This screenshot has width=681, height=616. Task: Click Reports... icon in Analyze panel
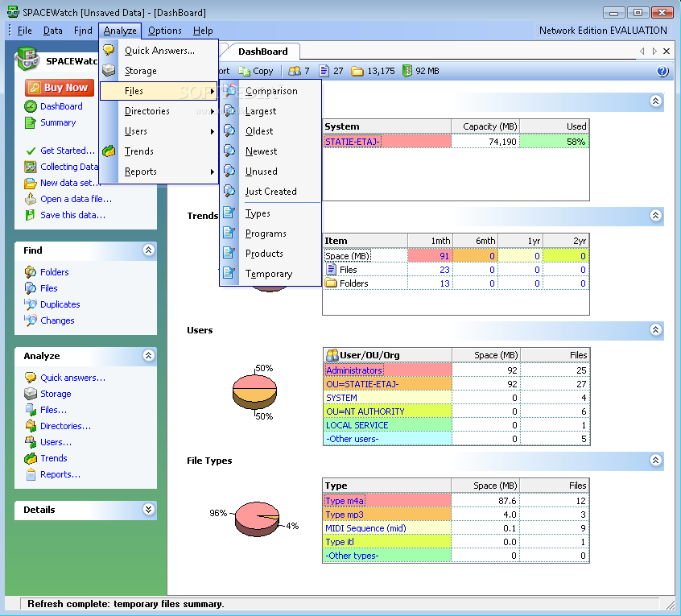(31, 475)
